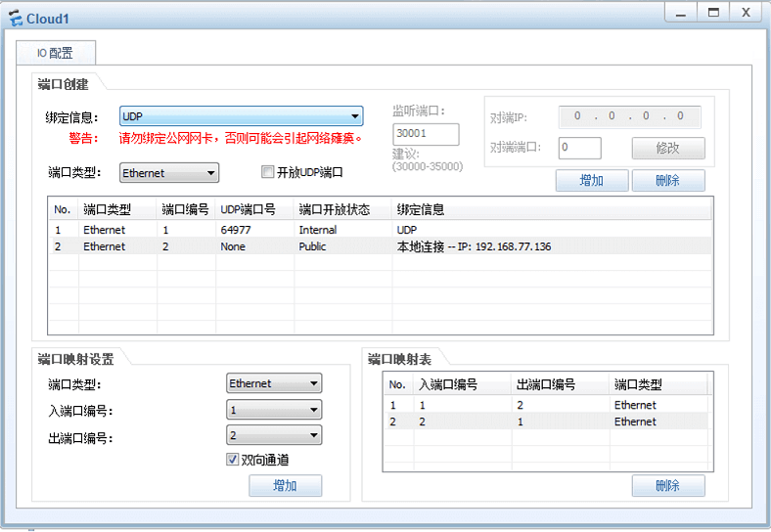Uncheck the 双向通道 checkbox
The width and height of the screenshot is (771, 532).
pyautogui.click(x=233, y=460)
